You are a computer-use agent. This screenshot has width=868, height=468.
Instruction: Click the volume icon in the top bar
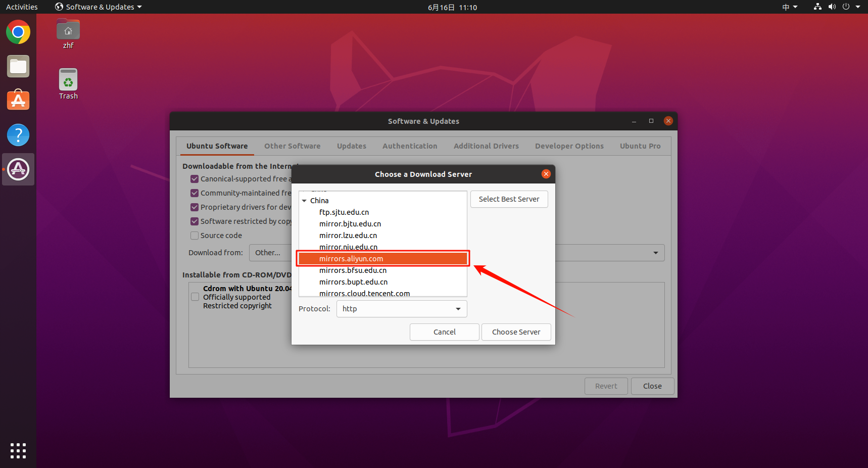[832, 7]
